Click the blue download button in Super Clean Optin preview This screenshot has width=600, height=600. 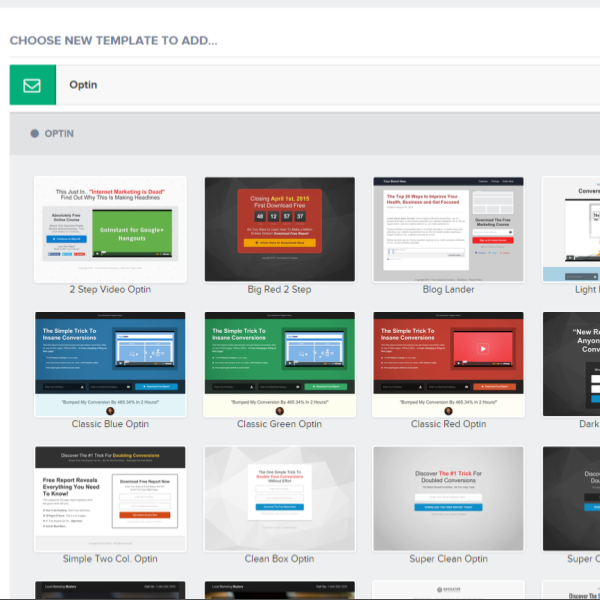pos(448,507)
